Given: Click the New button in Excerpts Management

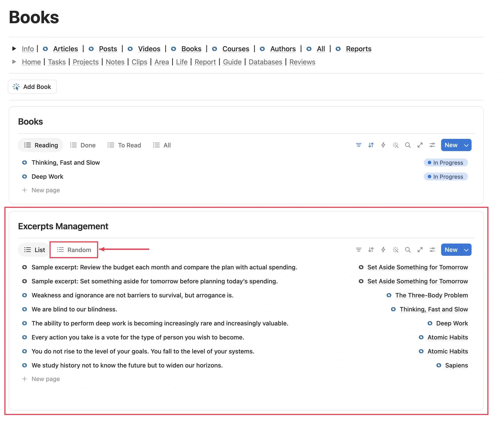Looking at the screenshot, I should coord(451,250).
